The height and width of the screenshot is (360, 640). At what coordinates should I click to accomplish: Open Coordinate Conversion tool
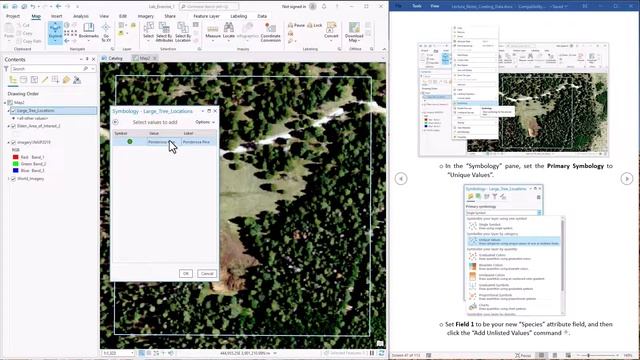point(270,32)
